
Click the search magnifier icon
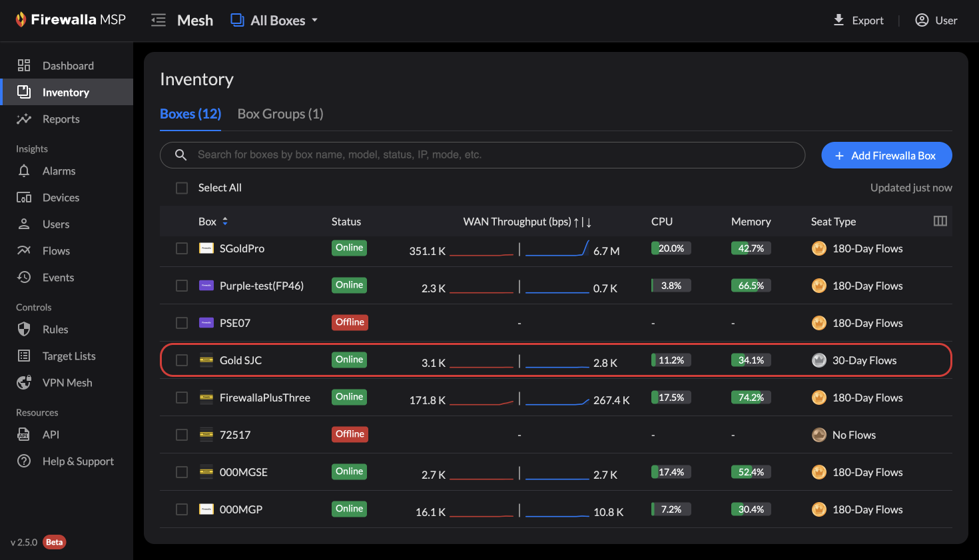tap(180, 154)
